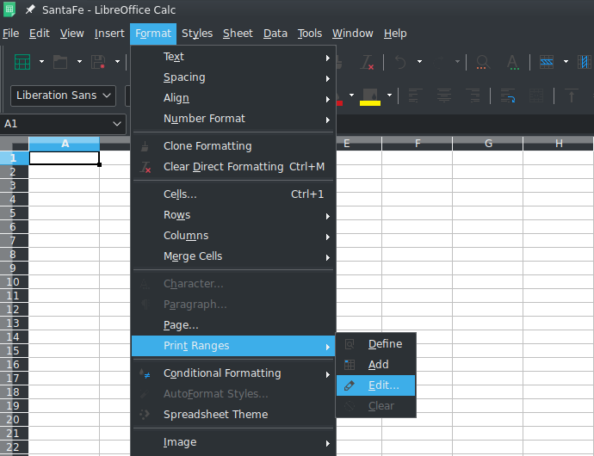Screen dimensions: 594x456
Task: Click the Align Left toolbar icon
Action: click(x=415, y=95)
